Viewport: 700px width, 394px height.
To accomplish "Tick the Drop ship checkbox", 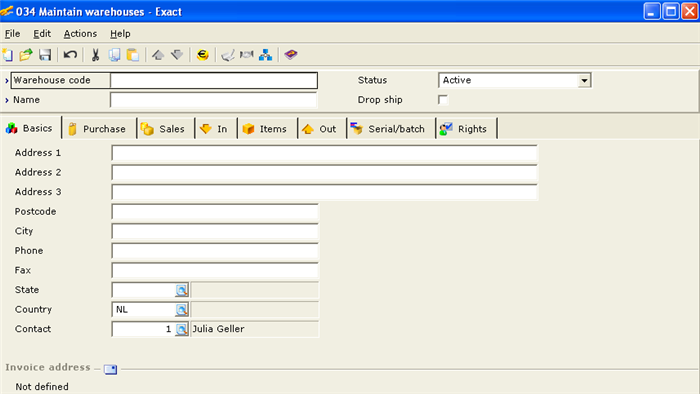I will click(x=443, y=100).
